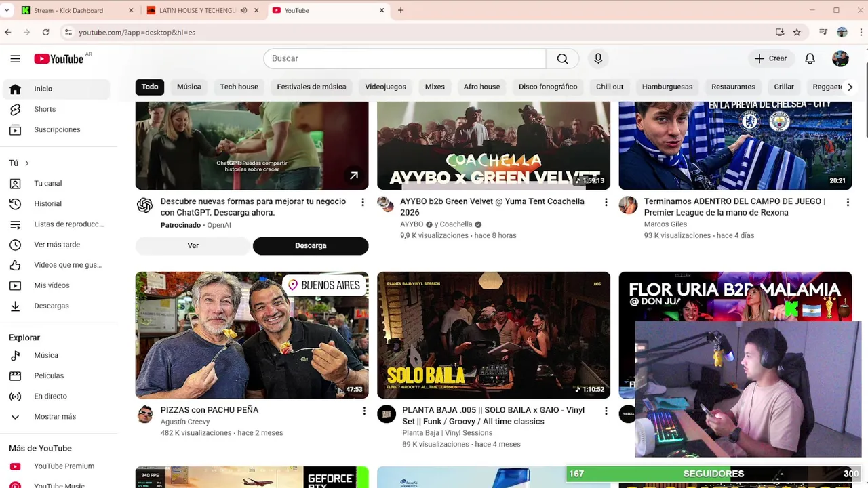Open the account avatar menu

pyautogui.click(x=840, y=59)
